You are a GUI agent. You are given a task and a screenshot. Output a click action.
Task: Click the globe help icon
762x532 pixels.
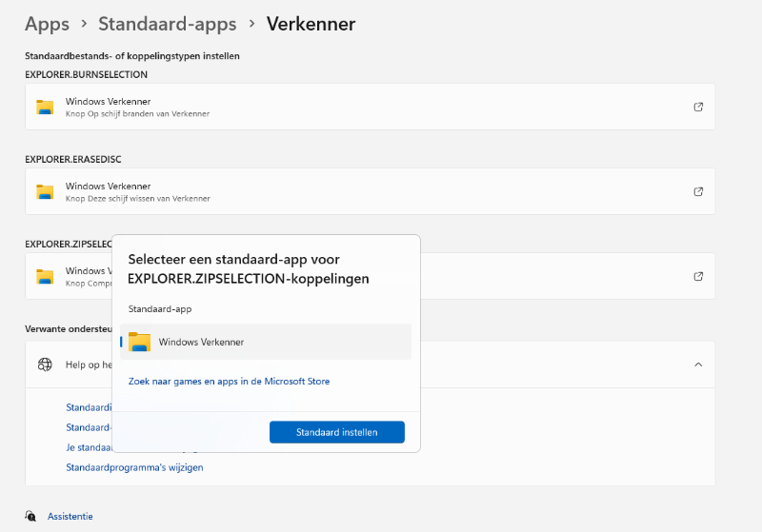45,365
